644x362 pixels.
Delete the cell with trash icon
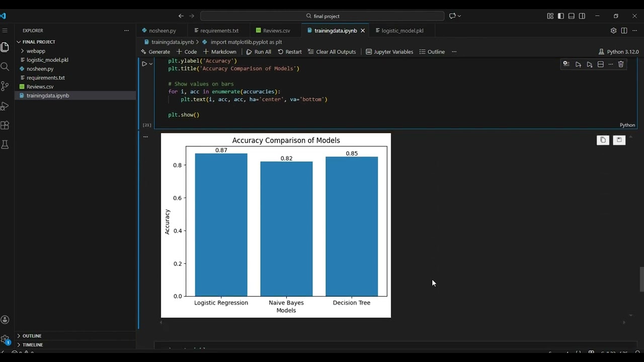pos(621,64)
